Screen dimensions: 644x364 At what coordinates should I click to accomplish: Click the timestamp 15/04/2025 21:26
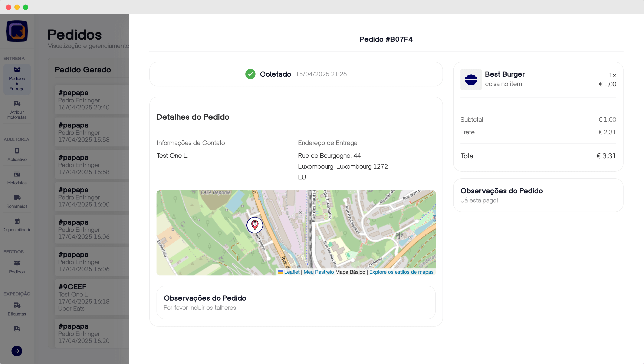pos(321,74)
